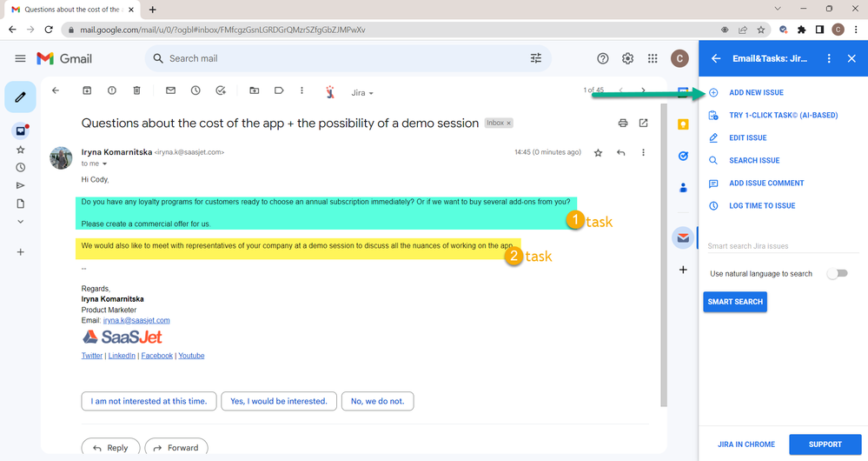
Task: Select Edit Issue option
Action: coord(748,138)
